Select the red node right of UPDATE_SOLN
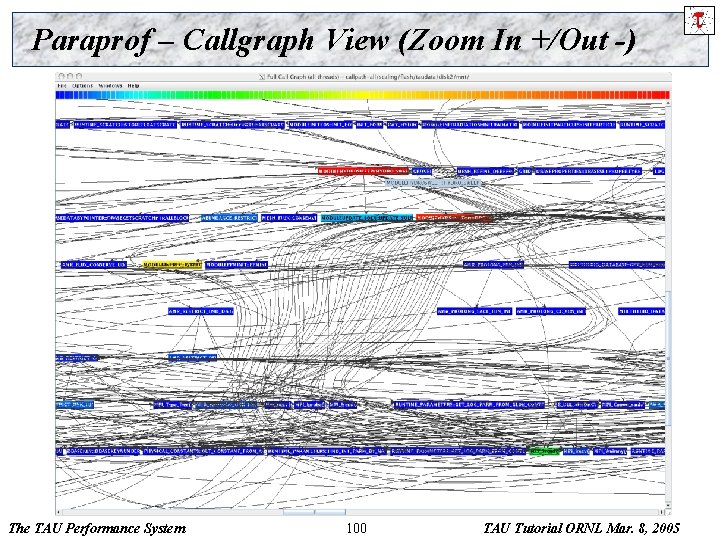720x540 pixels. point(453,218)
